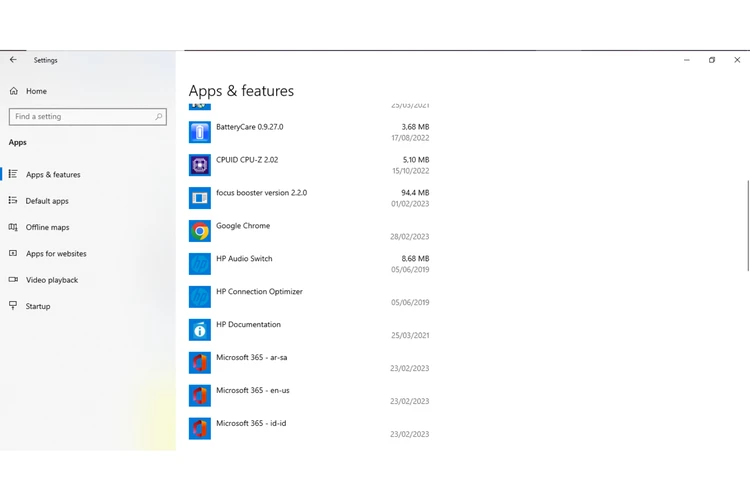Screen dimensions: 750x500
Task: Click the Microsoft 365 - ar-sa icon
Action: 200,363
